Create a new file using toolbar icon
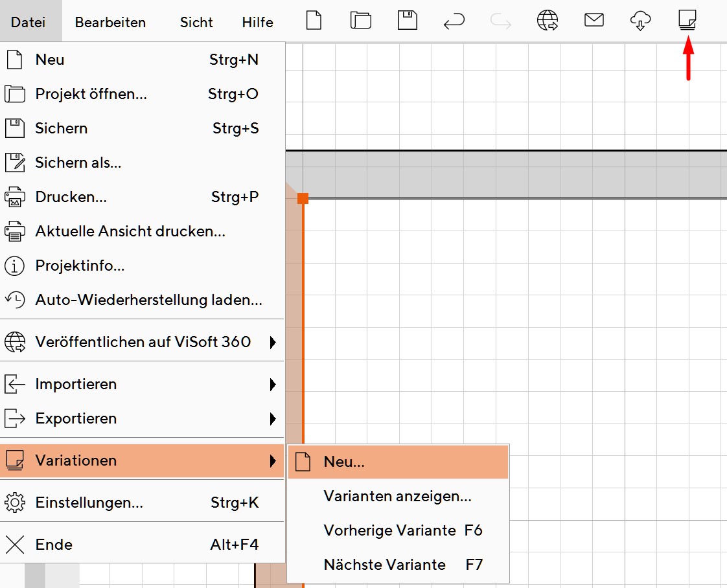Image resolution: width=727 pixels, height=588 pixels. (314, 20)
